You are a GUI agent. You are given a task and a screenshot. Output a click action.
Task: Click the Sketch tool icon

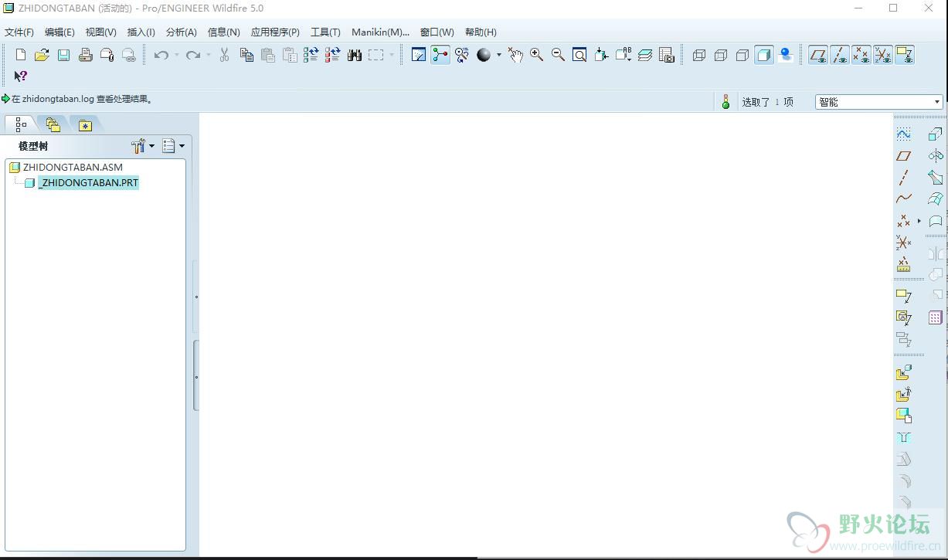coord(903,134)
